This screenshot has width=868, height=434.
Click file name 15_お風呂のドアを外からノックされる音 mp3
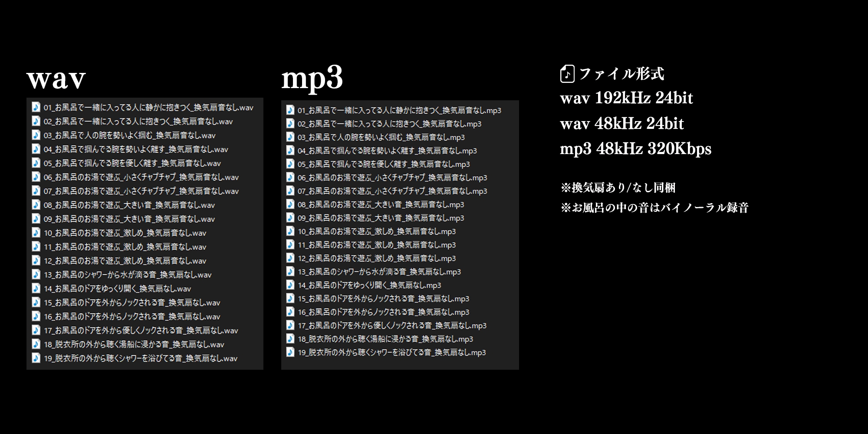tap(384, 299)
